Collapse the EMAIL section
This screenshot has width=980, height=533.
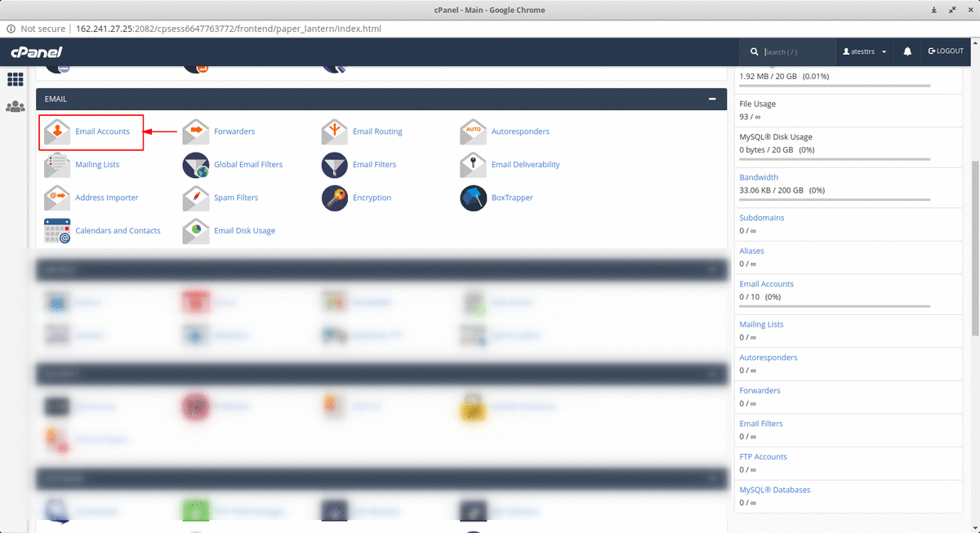tap(712, 99)
